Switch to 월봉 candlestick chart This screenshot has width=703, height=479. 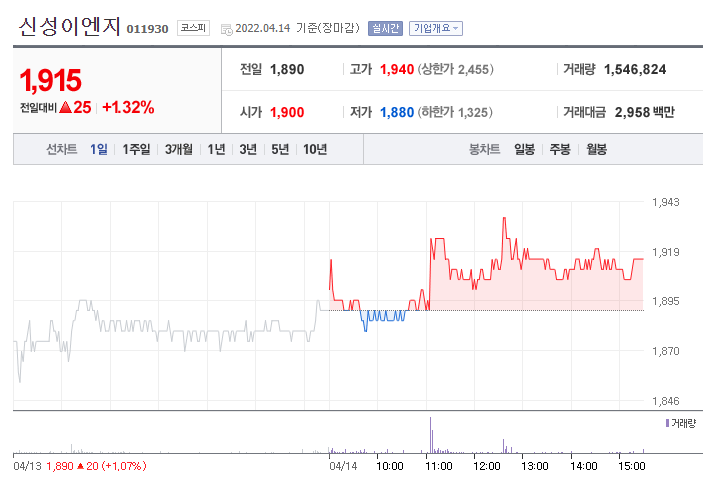[596, 149]
